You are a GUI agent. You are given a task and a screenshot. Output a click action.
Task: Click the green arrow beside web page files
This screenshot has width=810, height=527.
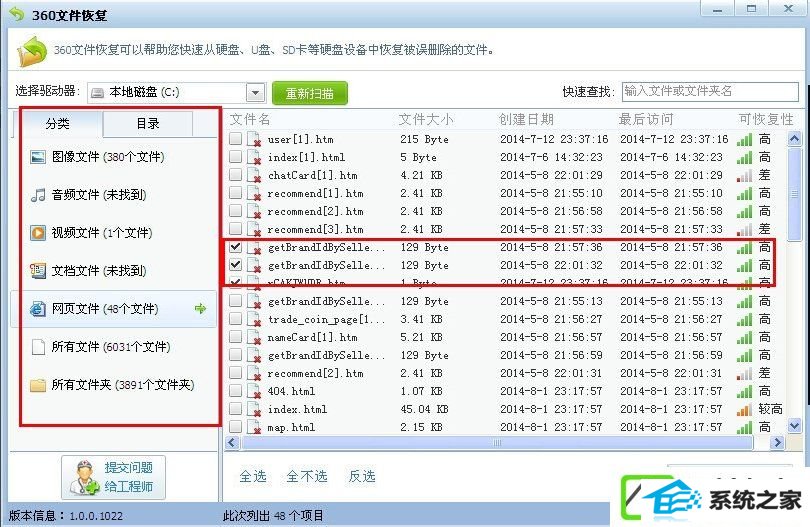(200, 308)
